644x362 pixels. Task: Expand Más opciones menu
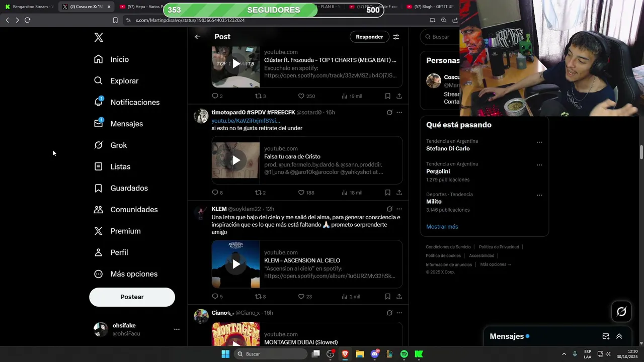click(x=126, y=274)
